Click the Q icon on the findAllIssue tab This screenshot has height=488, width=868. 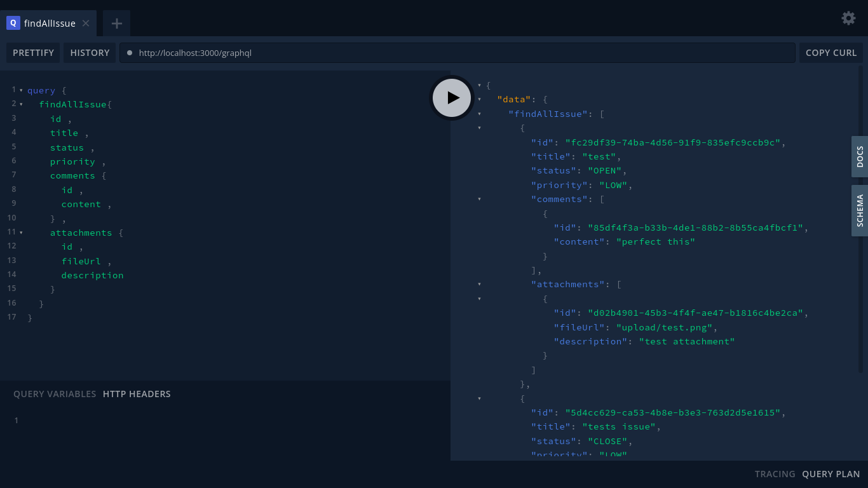tap(13, 23)
